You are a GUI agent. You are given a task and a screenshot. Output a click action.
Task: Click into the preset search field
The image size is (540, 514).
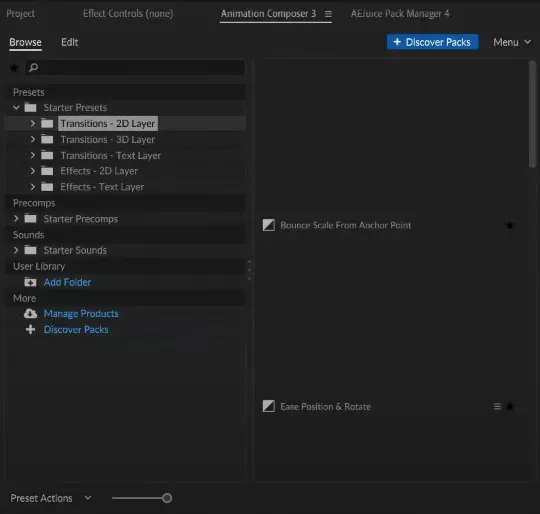tap(135, 67)
